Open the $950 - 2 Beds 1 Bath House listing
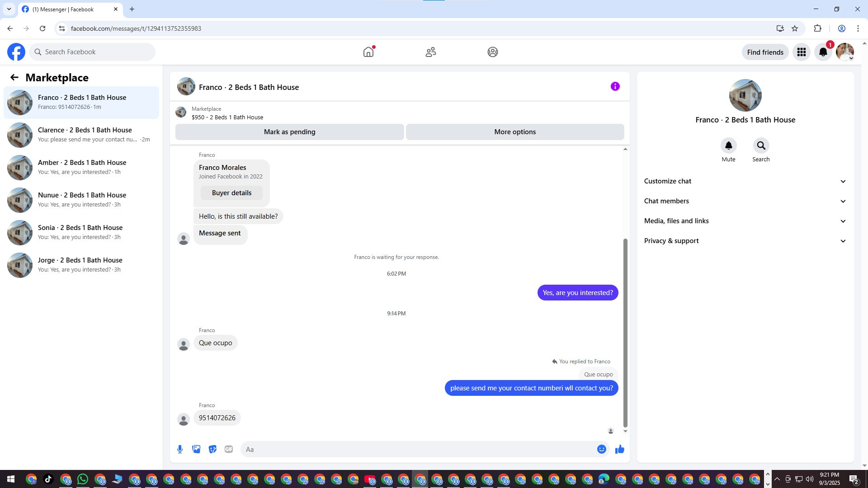The height and width of the screenshot is (488, 868). [x=227, y=117]
